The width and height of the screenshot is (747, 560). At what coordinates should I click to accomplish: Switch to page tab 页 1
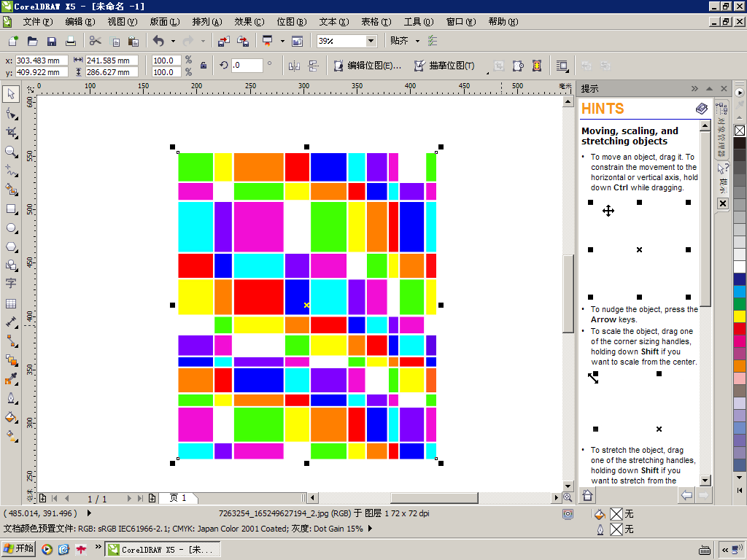click(178, 498)
